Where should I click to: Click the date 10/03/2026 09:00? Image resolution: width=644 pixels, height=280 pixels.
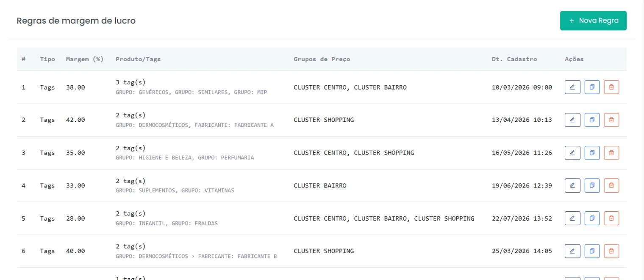522,87
